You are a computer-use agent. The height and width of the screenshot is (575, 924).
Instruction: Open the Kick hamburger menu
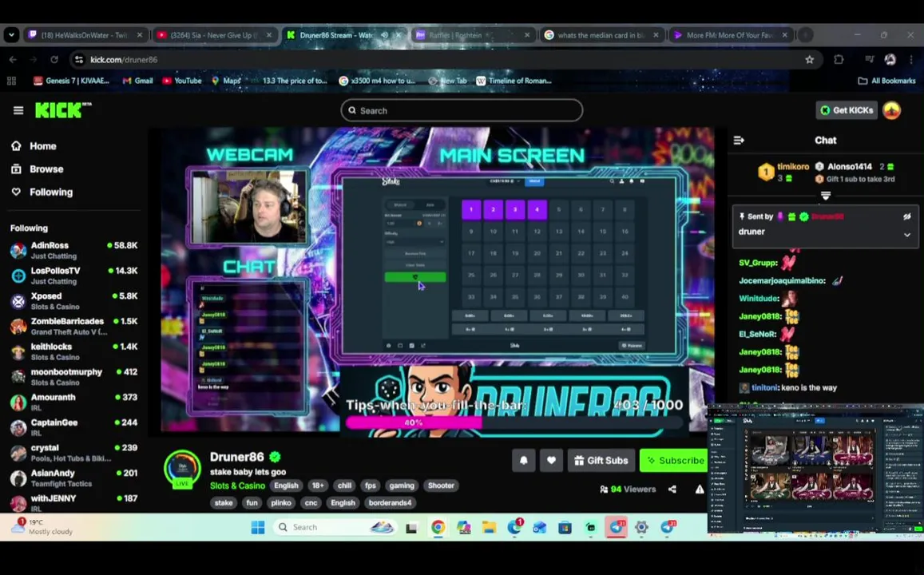coord(18,110)
